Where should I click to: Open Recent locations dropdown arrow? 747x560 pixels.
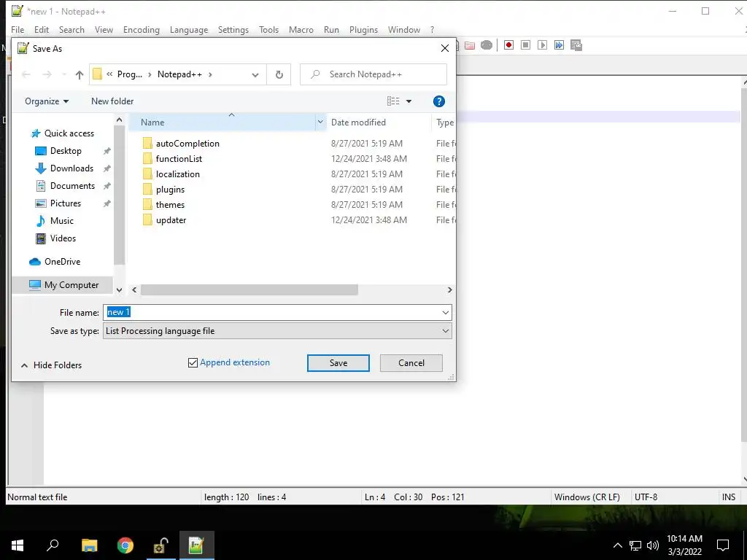tap(64, 75)
